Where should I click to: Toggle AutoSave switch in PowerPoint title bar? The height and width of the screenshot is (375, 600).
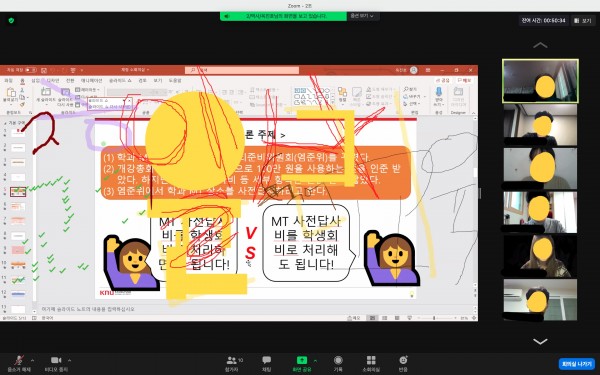pos(30,70)
